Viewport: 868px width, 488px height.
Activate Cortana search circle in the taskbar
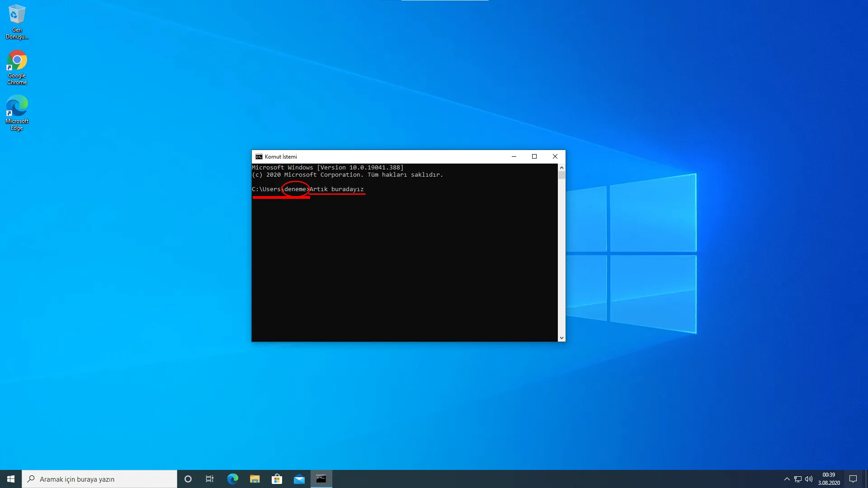(188, 479)
